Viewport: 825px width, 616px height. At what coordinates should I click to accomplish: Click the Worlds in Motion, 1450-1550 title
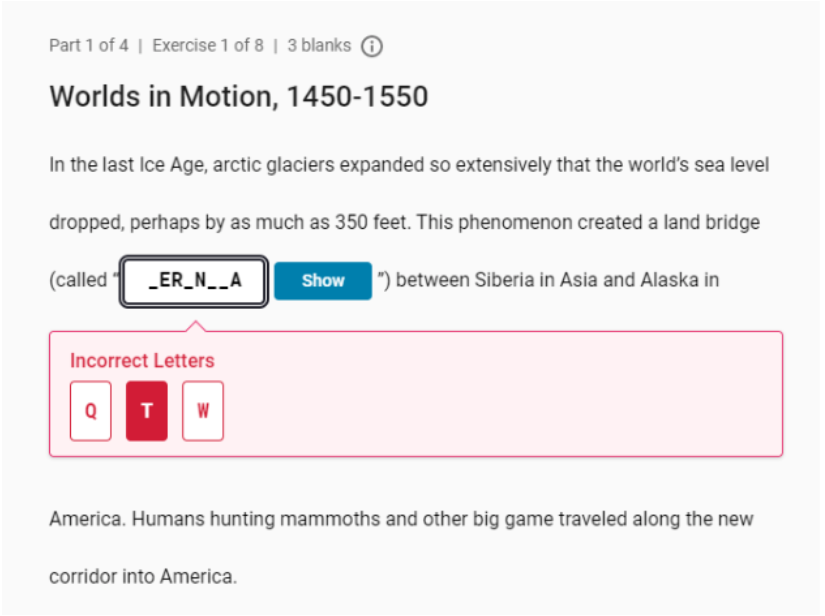pos(239,97)
